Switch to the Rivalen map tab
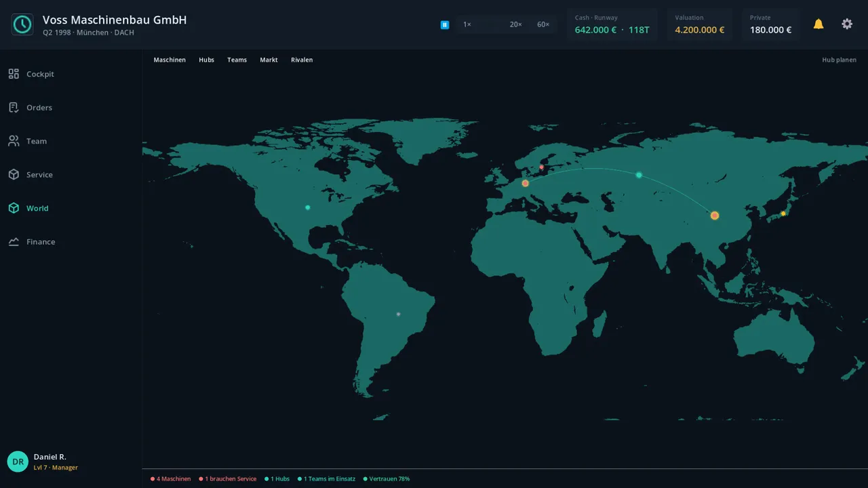Viewport: 868px width, 488px height. click(x=302, y=60)
